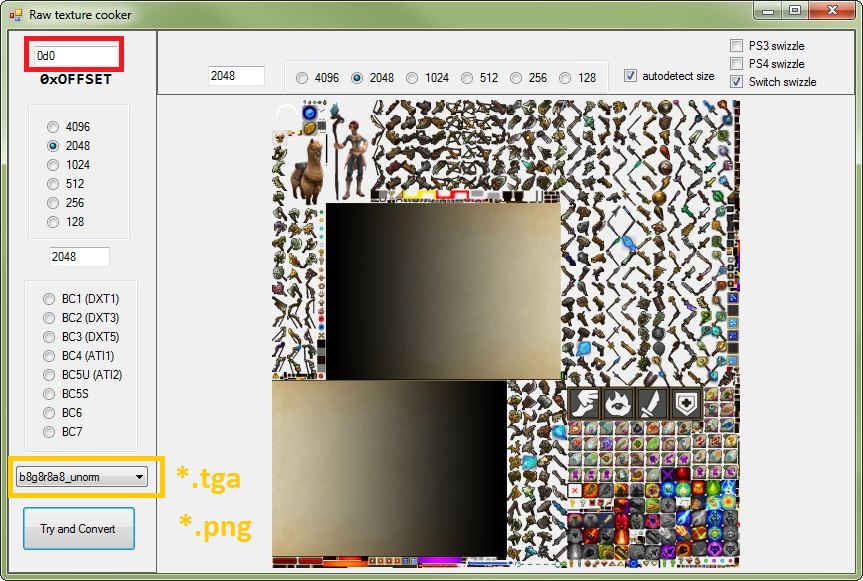Select the left panel 1024 radio button
Image resolution: width=863 pixels, height=581 pixels.
(53, 165)
